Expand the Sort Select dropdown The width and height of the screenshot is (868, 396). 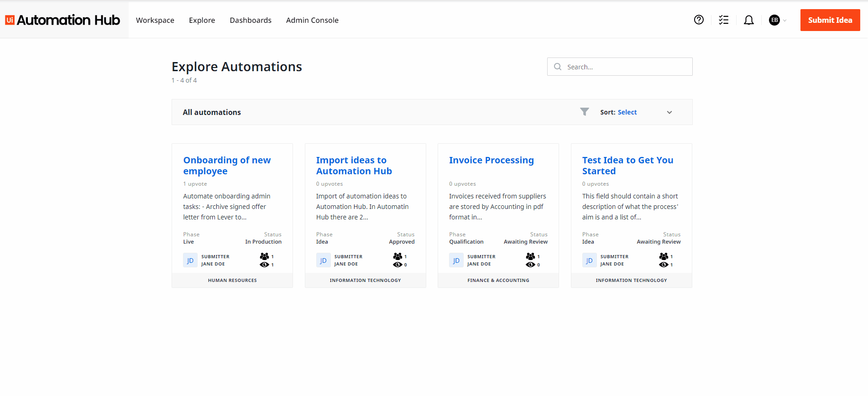(x=627, y=112)
